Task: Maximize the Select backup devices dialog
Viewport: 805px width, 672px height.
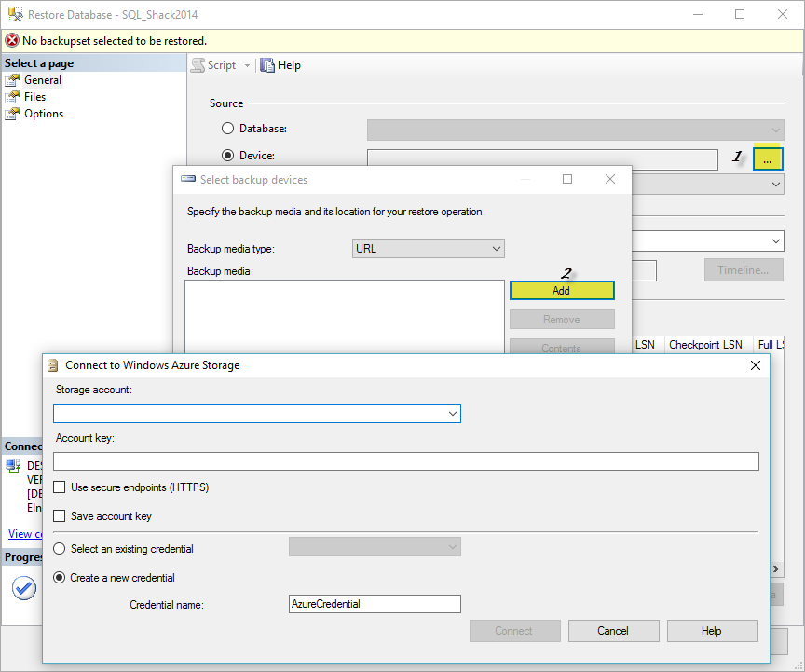Action: coord(567,179)
